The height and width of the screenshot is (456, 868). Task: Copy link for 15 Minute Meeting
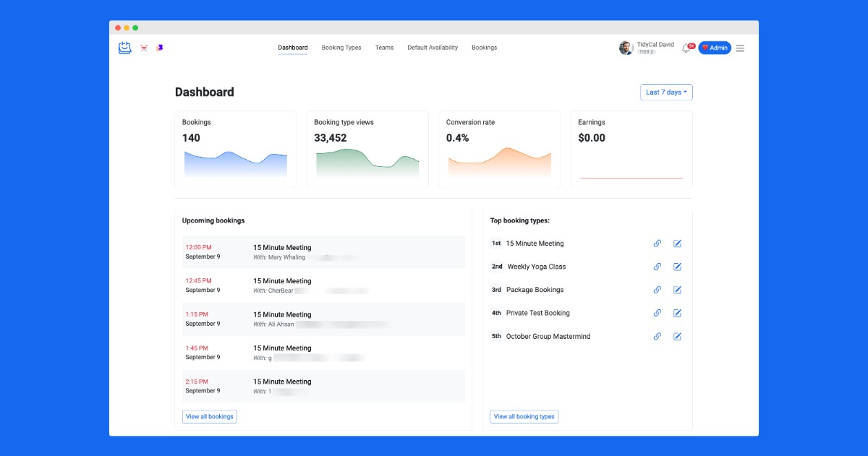[658, 244]
